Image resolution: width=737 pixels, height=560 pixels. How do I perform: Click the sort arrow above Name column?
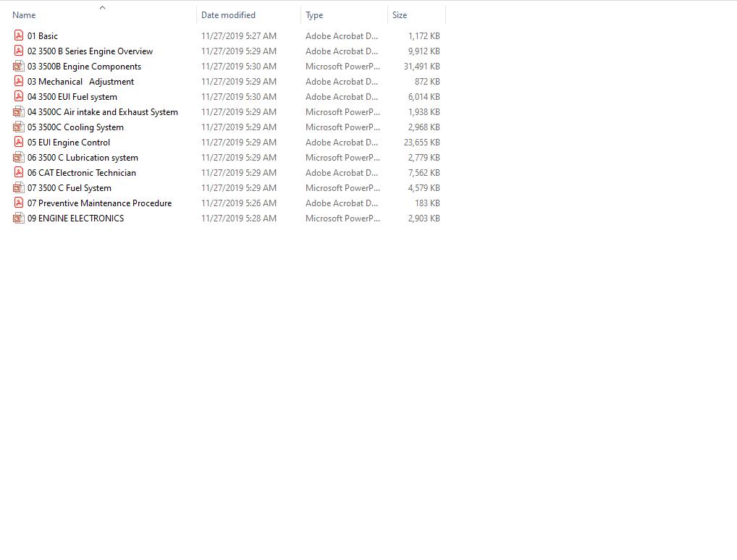[x=103, y=7]
